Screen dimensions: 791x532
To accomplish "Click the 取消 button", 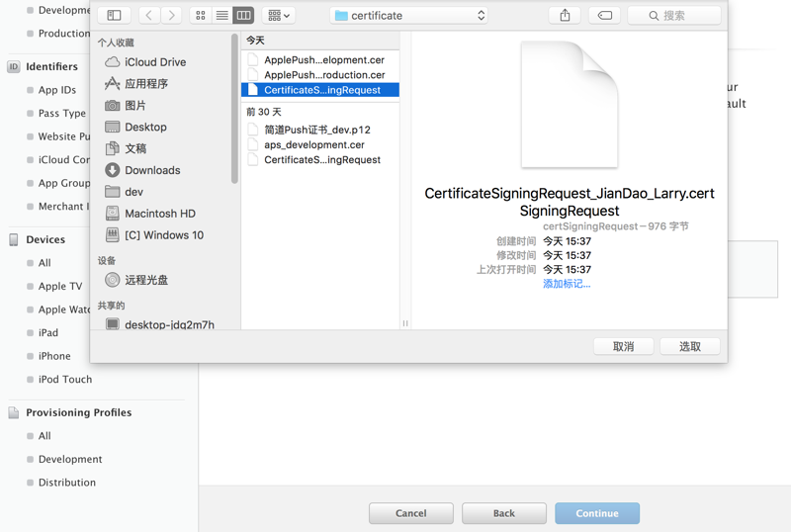I will [x=623, y=347].
